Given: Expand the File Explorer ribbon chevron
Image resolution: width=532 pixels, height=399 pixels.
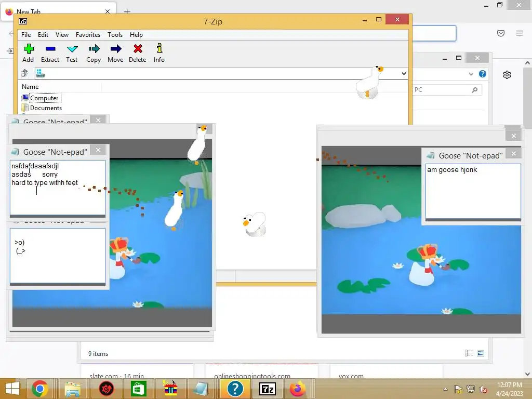Looking at the screenshot, I should pyautogui.click(x=471, y=74).
